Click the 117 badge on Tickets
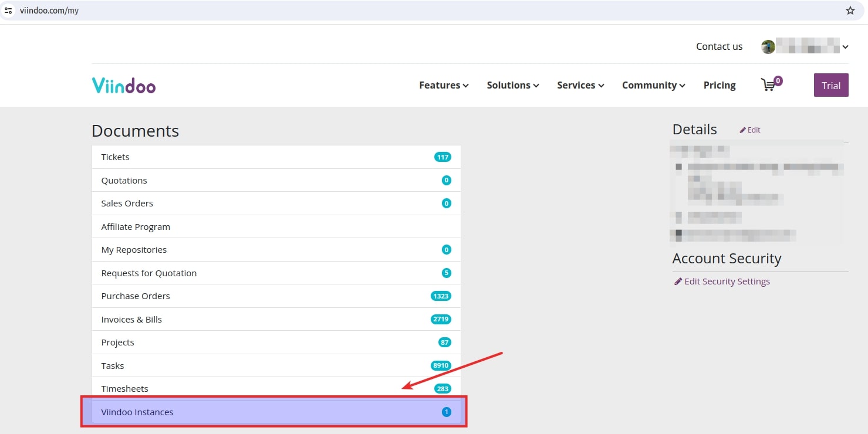Viewport: 868px width, 434px height. (x=443, y=157)
